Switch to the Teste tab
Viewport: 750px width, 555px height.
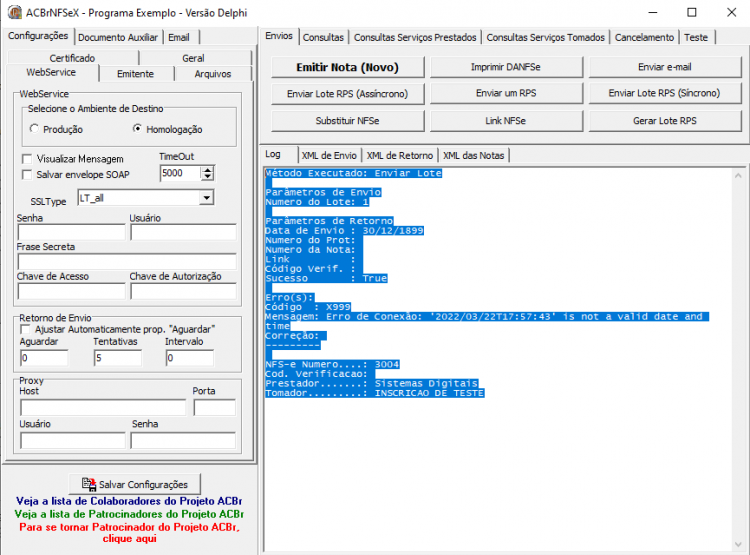tap(696, 37)
